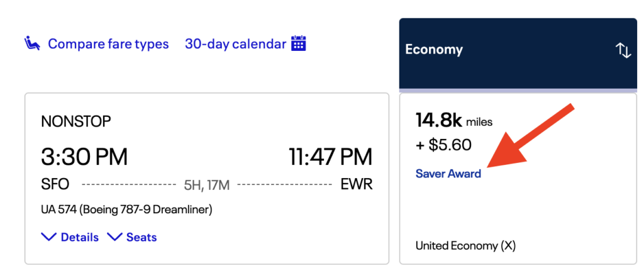
Task: Click the calendar icon after 30-day calendar
Action: tap(298, 44)
